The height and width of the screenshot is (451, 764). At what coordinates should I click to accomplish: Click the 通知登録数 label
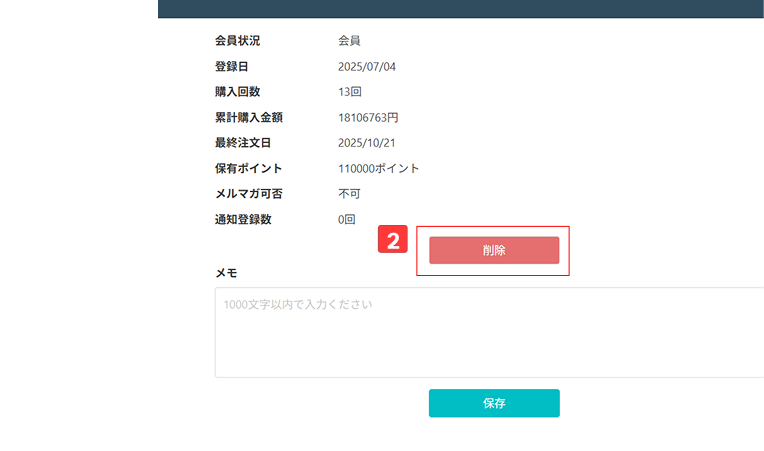pyautogui.click(x=243, y=219)
